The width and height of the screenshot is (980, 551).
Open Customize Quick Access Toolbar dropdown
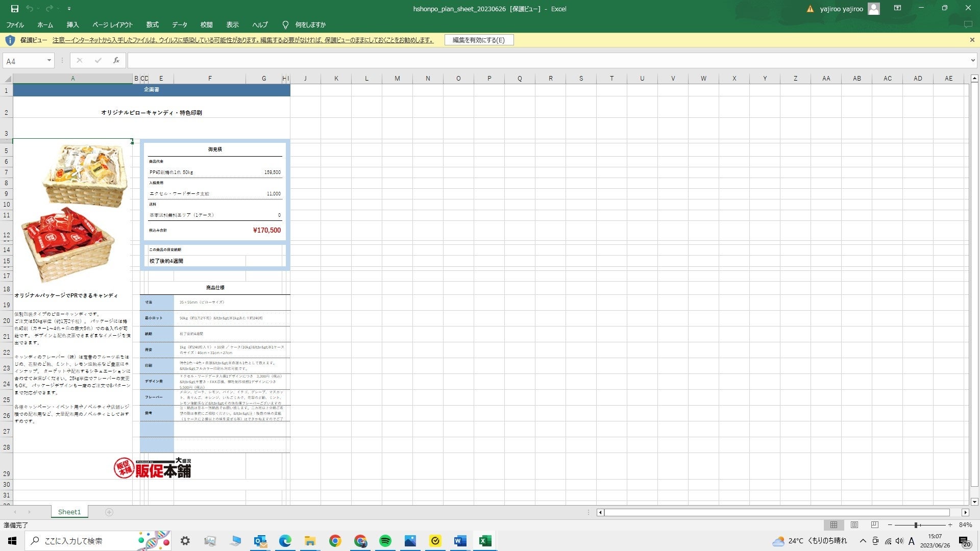(69, 9)
